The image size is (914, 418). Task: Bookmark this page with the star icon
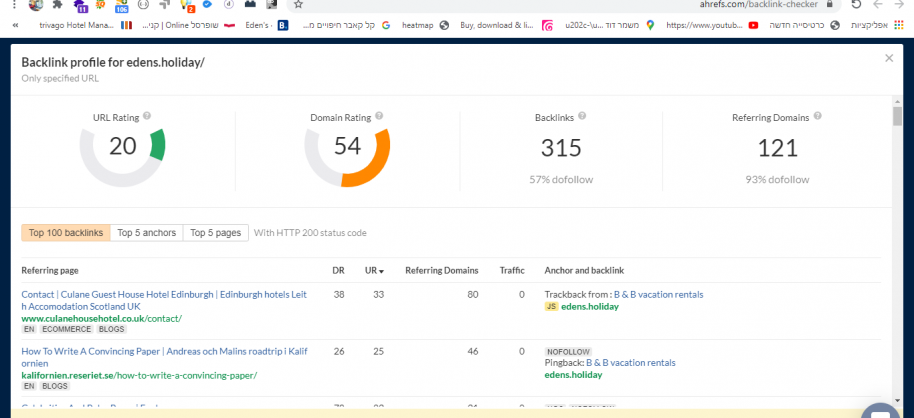298,4
